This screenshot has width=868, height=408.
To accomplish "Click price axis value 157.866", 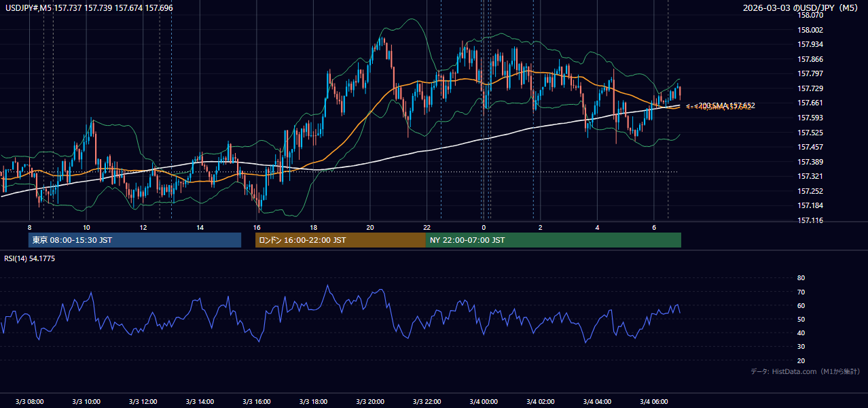I will (x=810, y=59).
